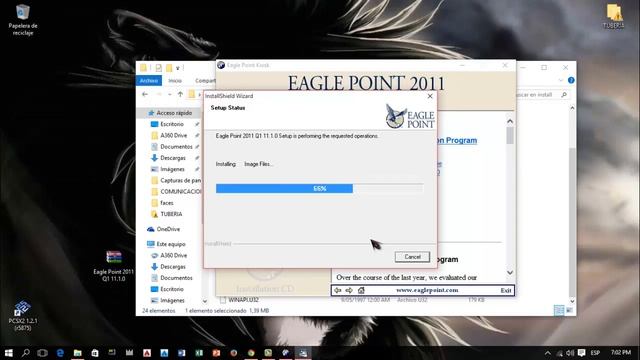Image resolution: width=640 pixels, height=360 pixels.
Task: Open Capturas de pantalla folder
Action: click(x=176, y=180)
